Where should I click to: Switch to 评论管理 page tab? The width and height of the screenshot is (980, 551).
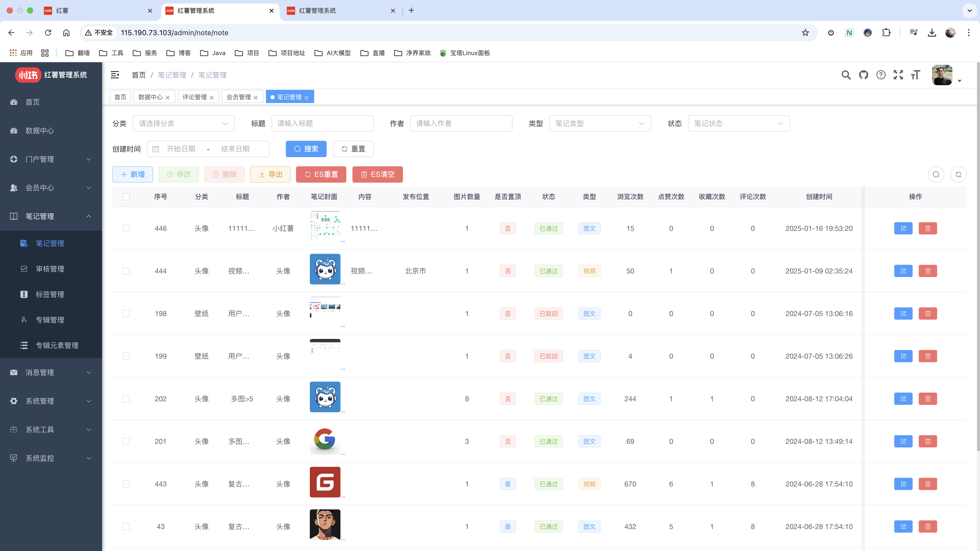194,97
